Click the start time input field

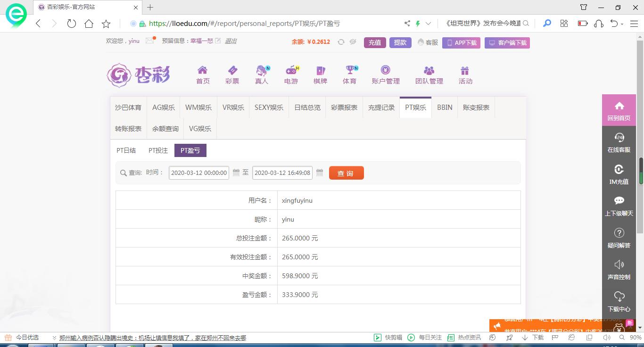click(x=199, y=173)
